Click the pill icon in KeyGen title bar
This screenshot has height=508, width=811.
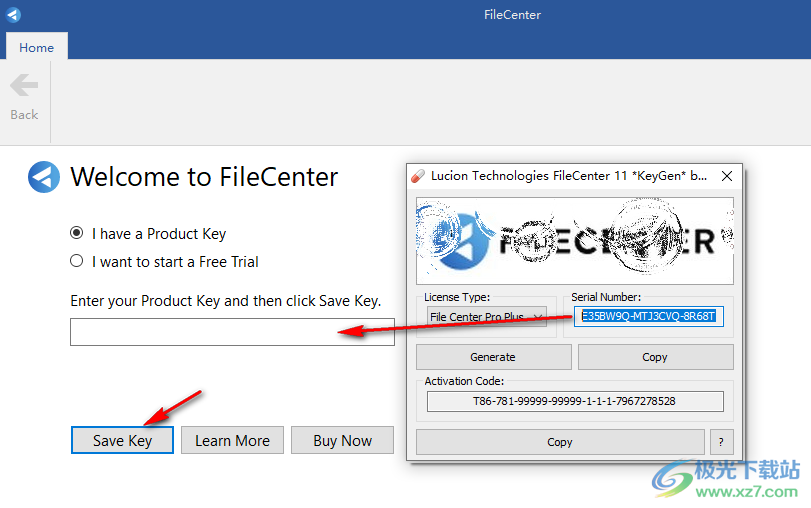coord(418,176)
